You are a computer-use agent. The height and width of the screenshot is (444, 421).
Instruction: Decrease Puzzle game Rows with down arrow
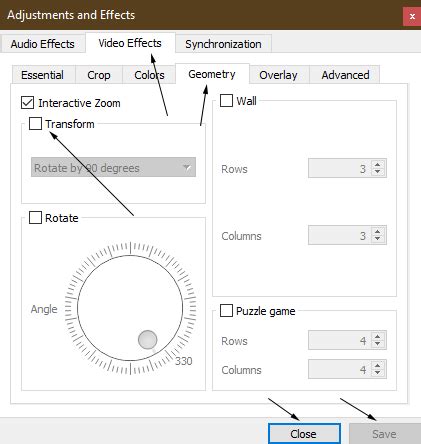[377, 344]
